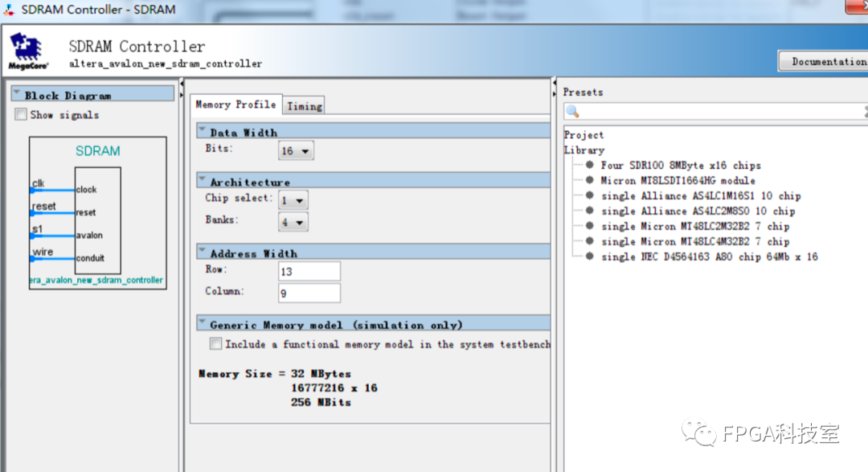Click the SDRAM Controller title bar icon
The image size is (868, 472).
coord(9,10)
